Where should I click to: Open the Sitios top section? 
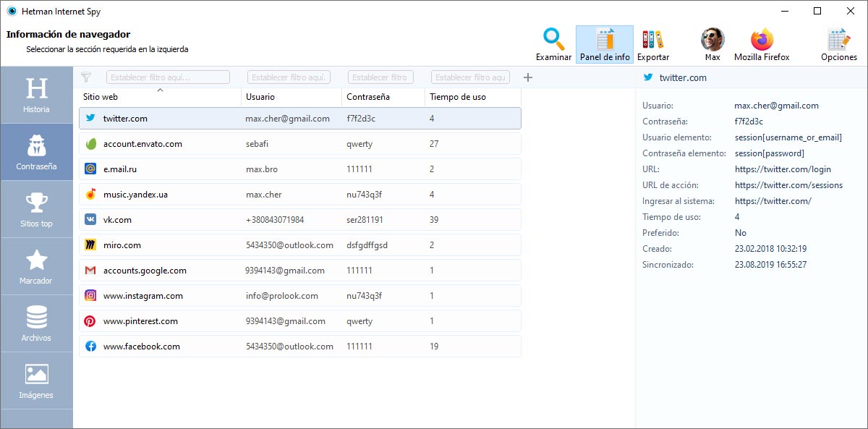37,209
